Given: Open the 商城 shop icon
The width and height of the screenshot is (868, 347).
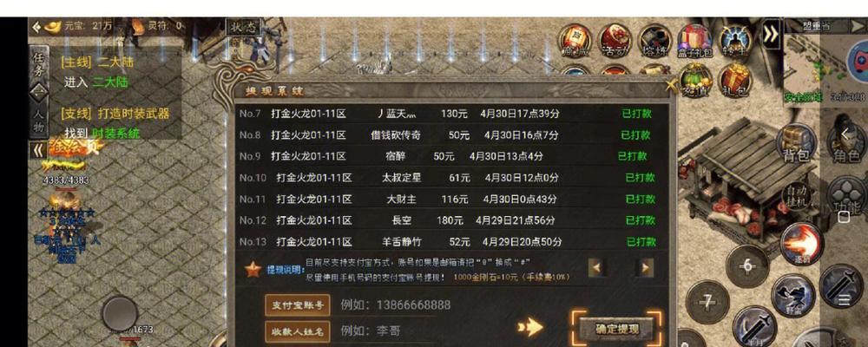Looking at the screenshot, I should (x=574, y=40).
